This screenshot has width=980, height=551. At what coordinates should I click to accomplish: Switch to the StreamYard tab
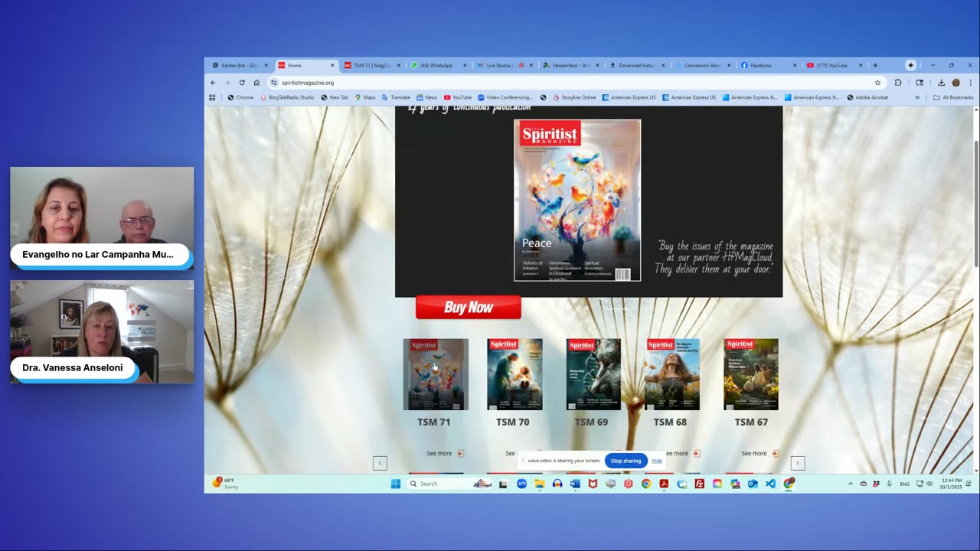(x=569, y=65)
